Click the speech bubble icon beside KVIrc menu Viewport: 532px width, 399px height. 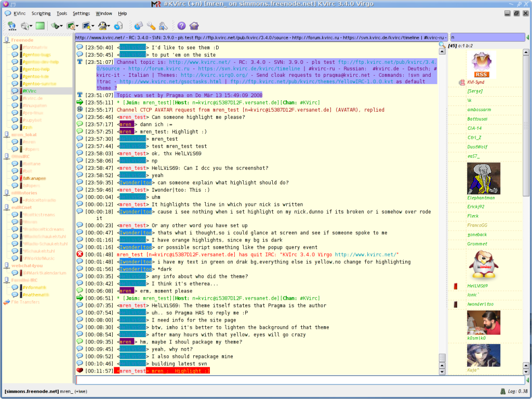[x=8, y=13]
